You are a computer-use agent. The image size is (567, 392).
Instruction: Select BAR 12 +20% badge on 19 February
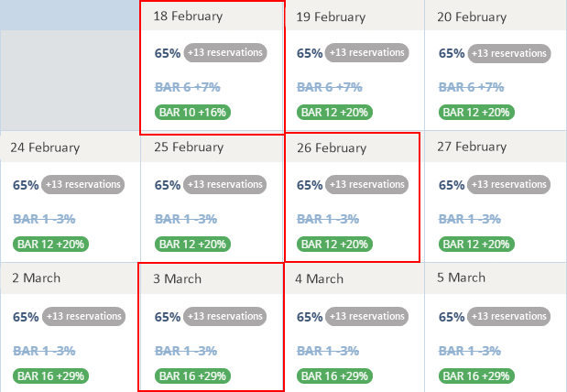click(334, 113)
